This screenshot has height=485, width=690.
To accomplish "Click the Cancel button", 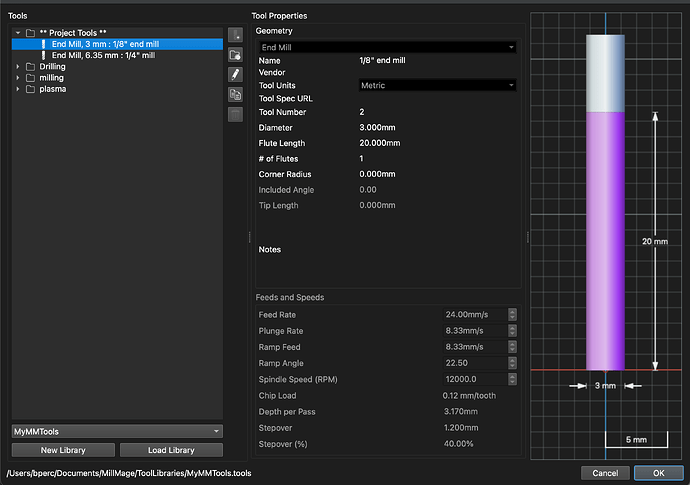I will coord(605,473).
